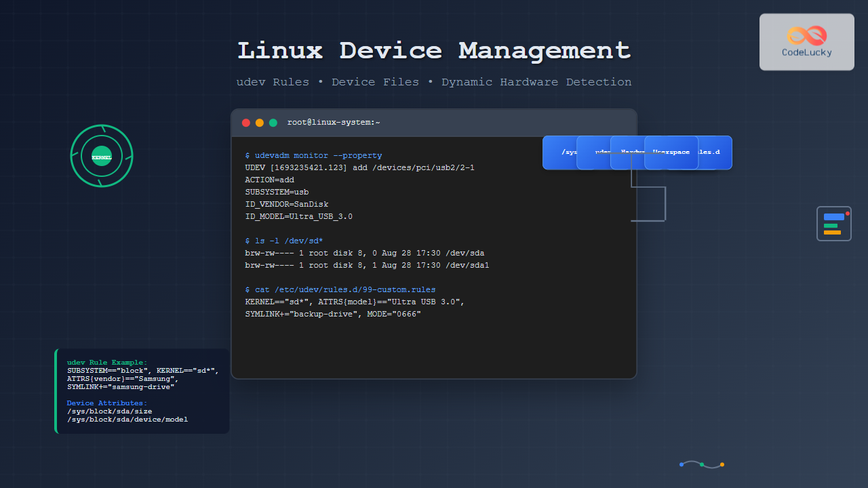Click the 'udev Rule Example:' heading
The height and width of the screenshot is (488, 868).
point(106,363)
